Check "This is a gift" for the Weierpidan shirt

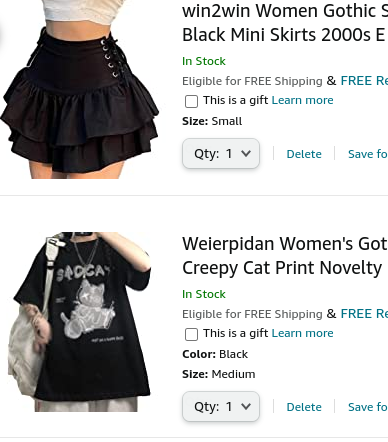[x=191, y=334]
